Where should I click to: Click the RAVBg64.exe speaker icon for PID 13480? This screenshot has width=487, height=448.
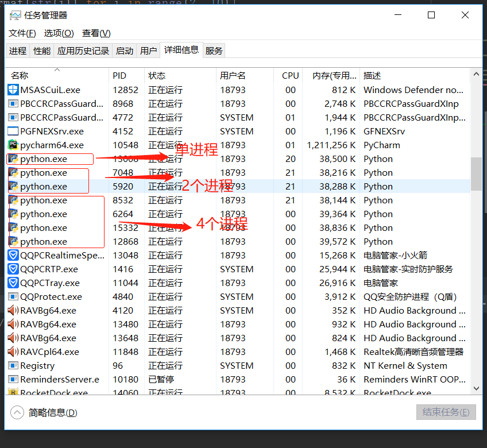pos(13,324)
